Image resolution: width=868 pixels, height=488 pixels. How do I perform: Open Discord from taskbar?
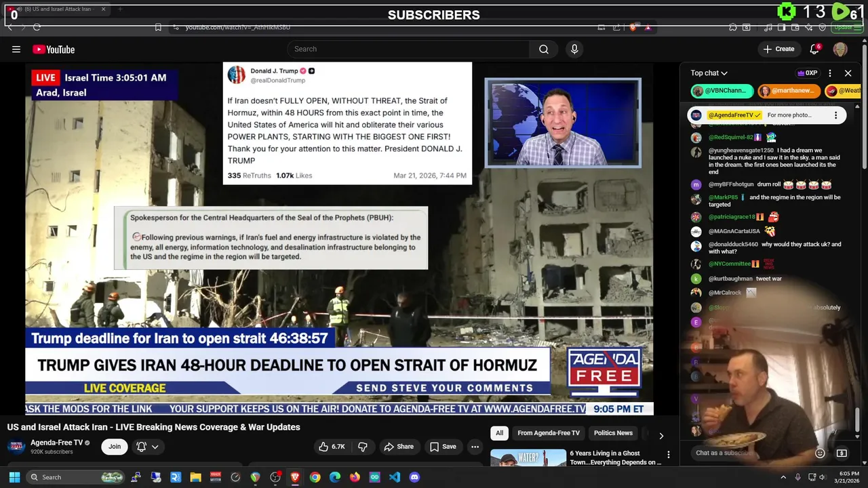tap(414, 477)
